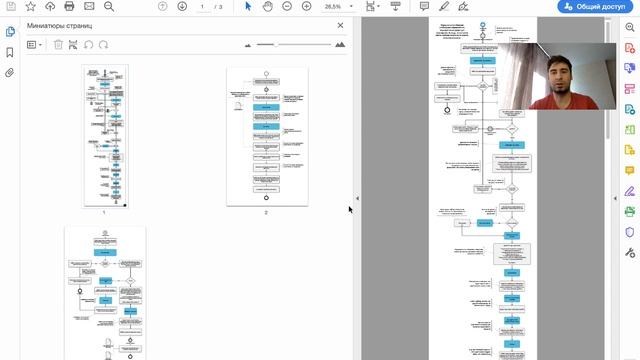Screen dimensions: 640x360
Task: Select the Hand pan tool
Action: (x=267, y=6)
